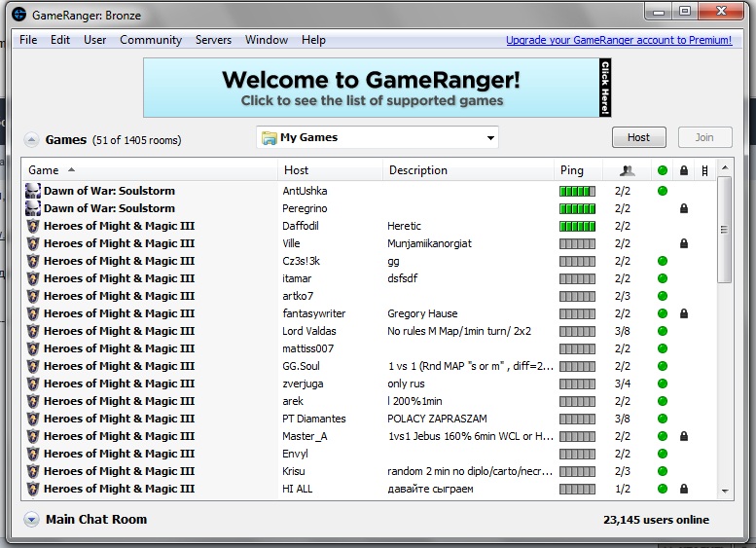756x548 pixels.
Task: Open the File menu
Action: coord(28,40)
